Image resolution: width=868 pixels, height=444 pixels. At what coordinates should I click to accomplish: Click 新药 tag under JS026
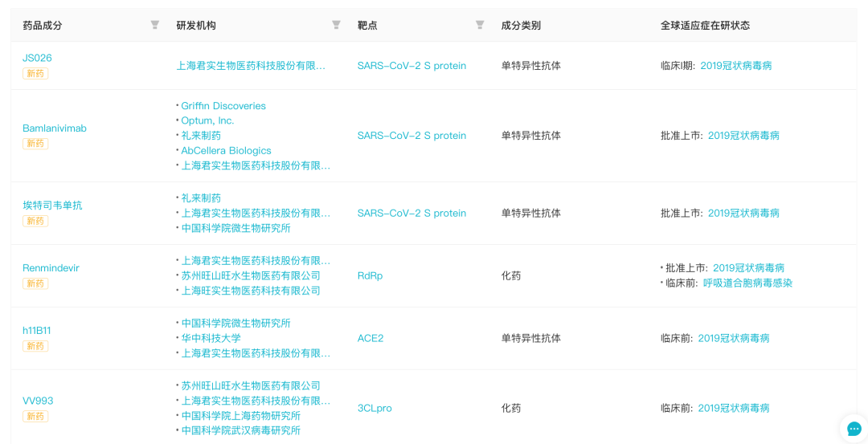point(35,73)
